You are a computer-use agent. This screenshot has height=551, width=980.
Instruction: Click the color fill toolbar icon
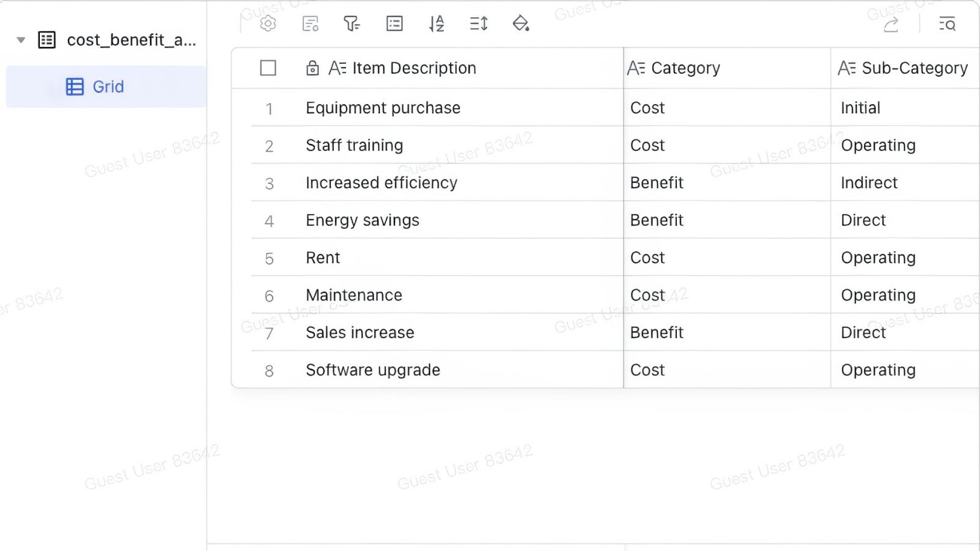(520, 24)
